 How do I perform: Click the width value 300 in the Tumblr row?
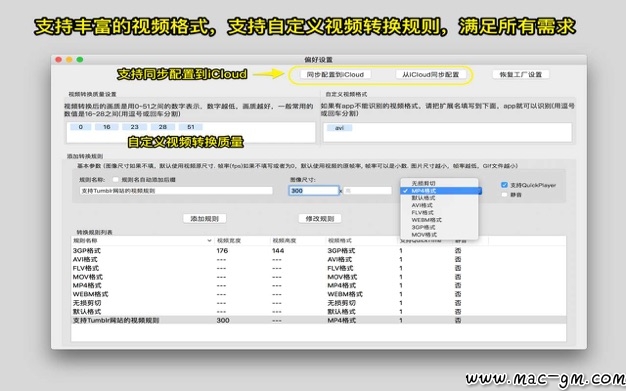[223, 320]
